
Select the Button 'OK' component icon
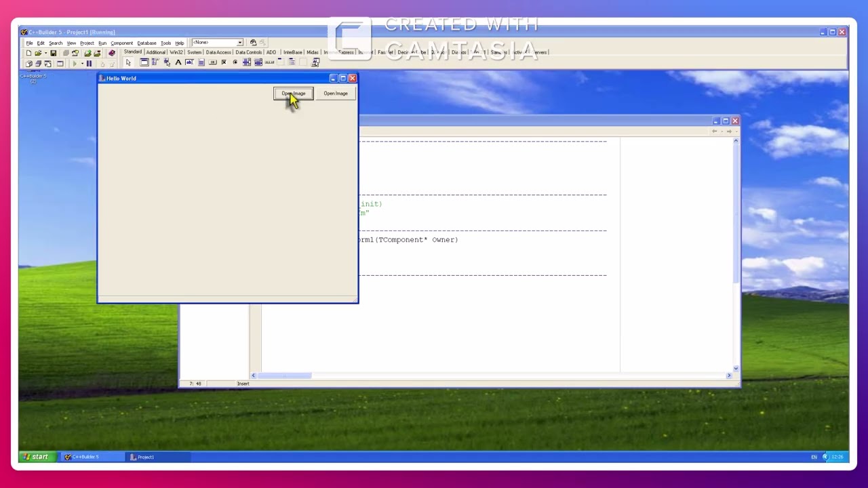pos(213,62)
